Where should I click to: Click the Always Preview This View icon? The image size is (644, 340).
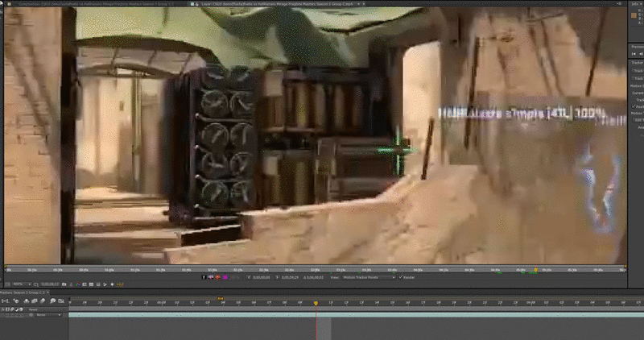point(8,284)
